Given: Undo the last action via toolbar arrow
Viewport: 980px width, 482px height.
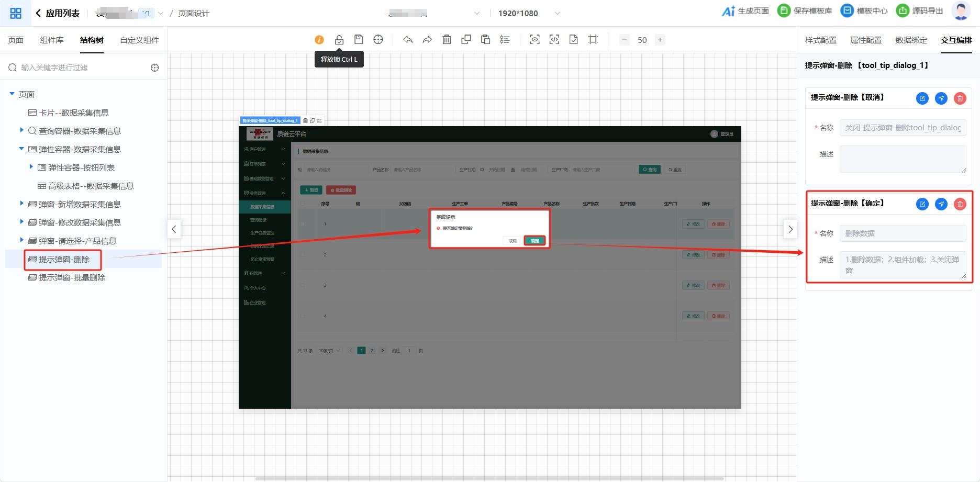Looking at the screenshot, I should coord(408,40).
